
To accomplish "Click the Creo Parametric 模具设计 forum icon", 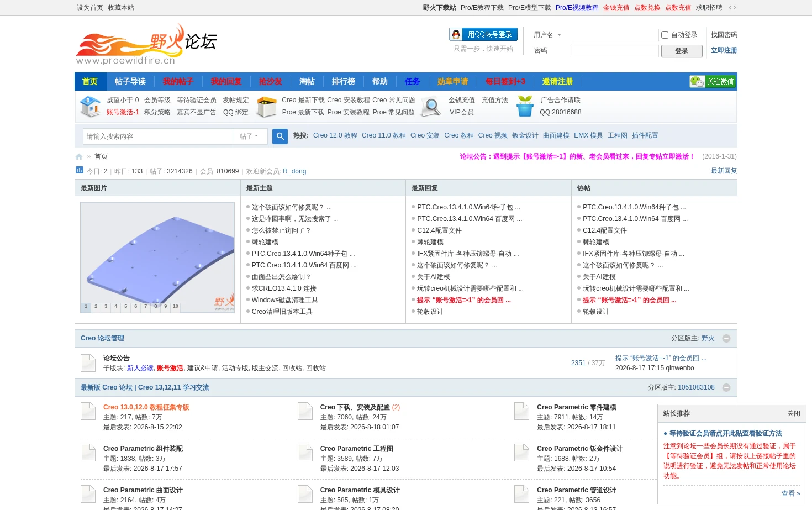I will (x=305, y=494).
